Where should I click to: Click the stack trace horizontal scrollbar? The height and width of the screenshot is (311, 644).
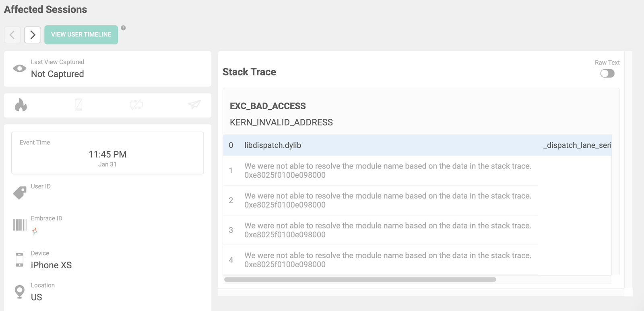360,279
